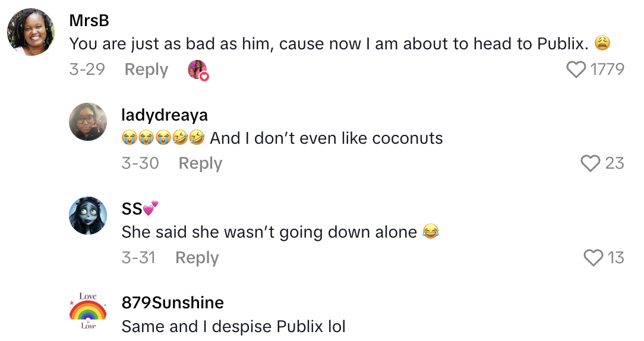View SS's profile avatar
Viewport: 644px width, 341px height.
click(x=88, y=216)
